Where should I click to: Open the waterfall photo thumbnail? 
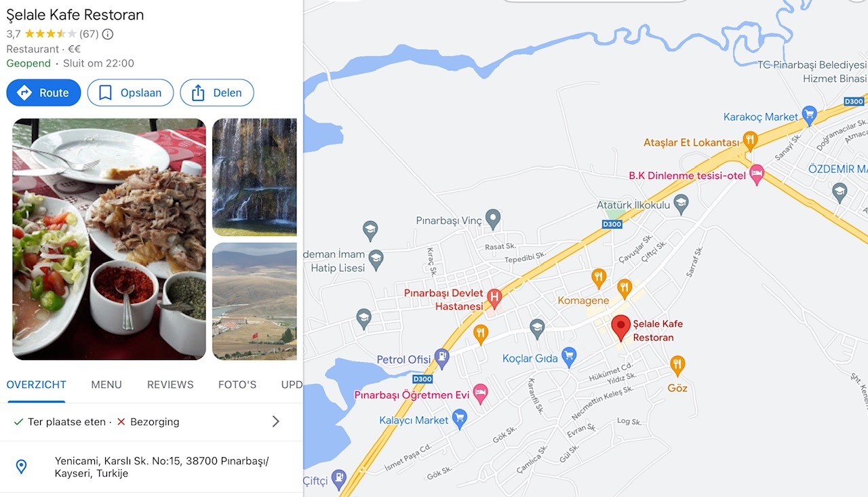[x=254, y=177]
